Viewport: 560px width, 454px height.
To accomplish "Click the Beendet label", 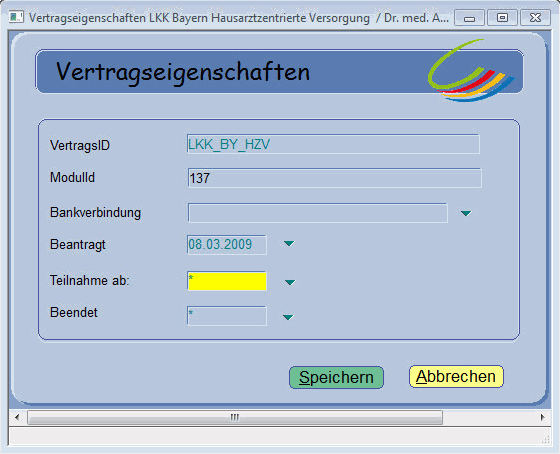I will 74,312.
